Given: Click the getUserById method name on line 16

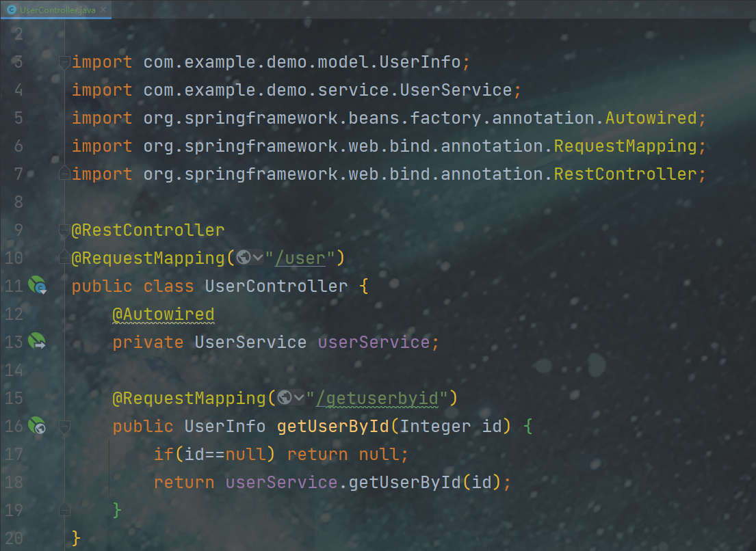Looking at the screenshot, I should click(333, 427).
